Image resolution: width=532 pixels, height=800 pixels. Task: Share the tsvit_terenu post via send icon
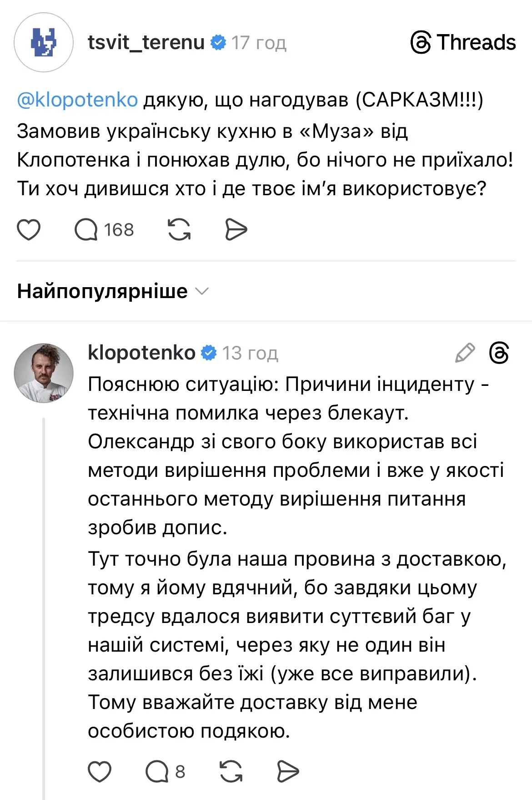click(x=236, y=229)
